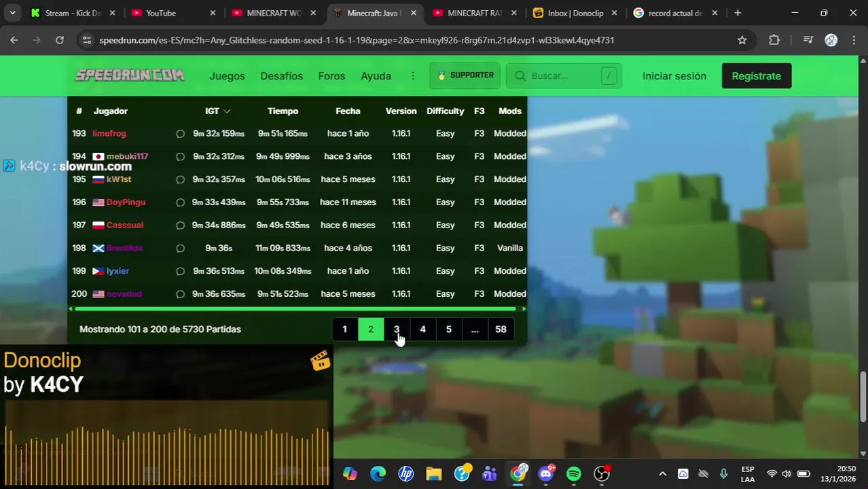The height and width of the screenshot is (489, 868).
Task: Open the Wi-Fi network tray icon
Action: coord(772,473)
